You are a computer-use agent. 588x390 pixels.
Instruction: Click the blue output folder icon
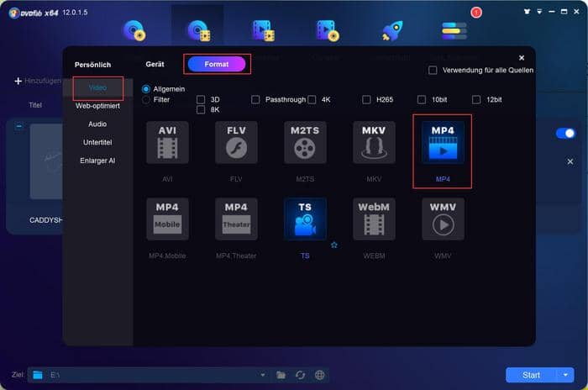[x=38, y=375]
